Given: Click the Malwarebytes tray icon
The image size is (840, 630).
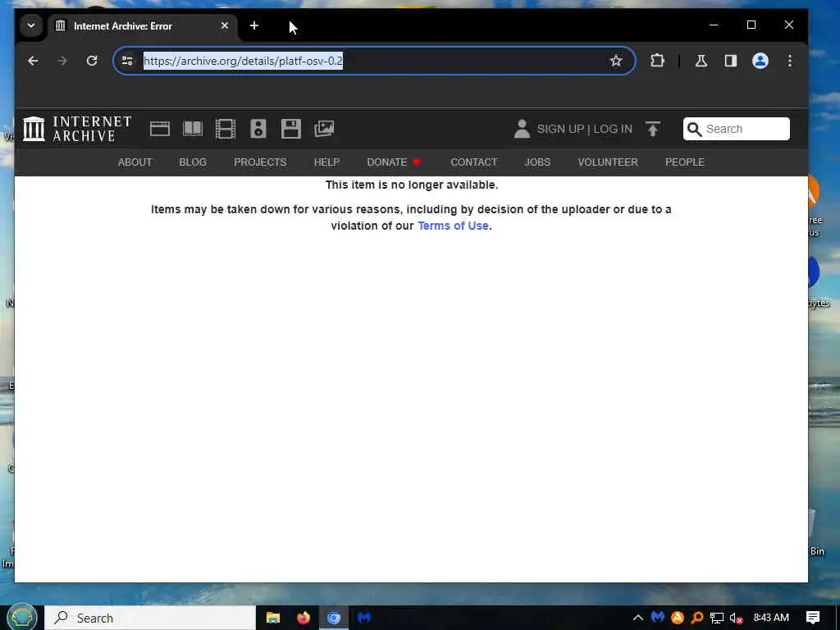Looking at the screenshot, I should coord(658,618).
